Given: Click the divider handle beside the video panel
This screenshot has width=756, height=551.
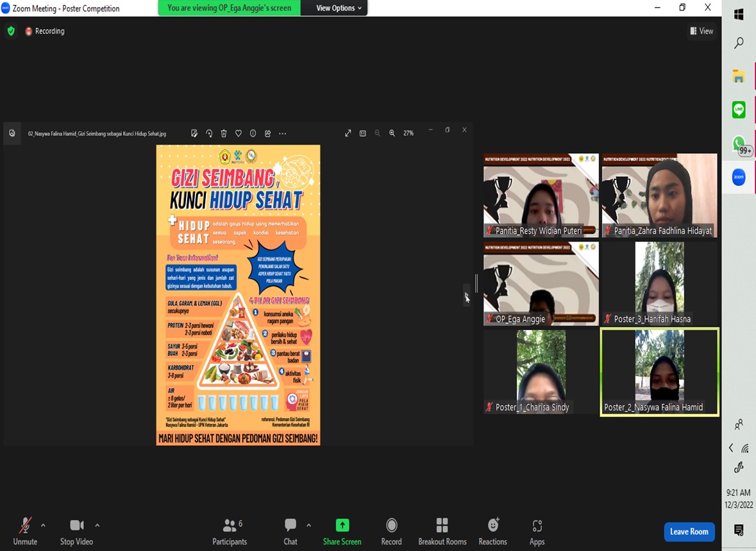Looking at the screenshot, I should pos(476,283).
